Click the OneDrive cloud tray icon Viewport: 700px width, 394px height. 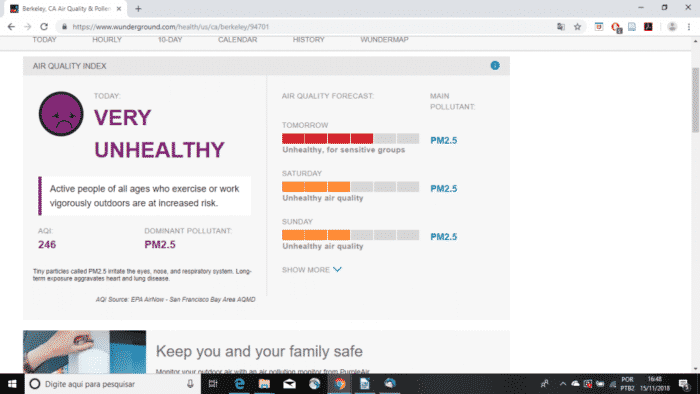click(x=575, y=384)
